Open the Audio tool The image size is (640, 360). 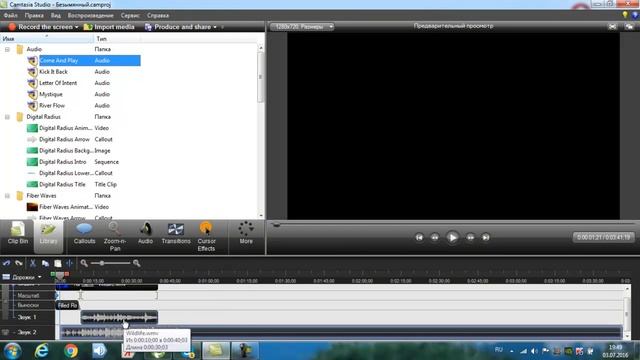(145, 233)
